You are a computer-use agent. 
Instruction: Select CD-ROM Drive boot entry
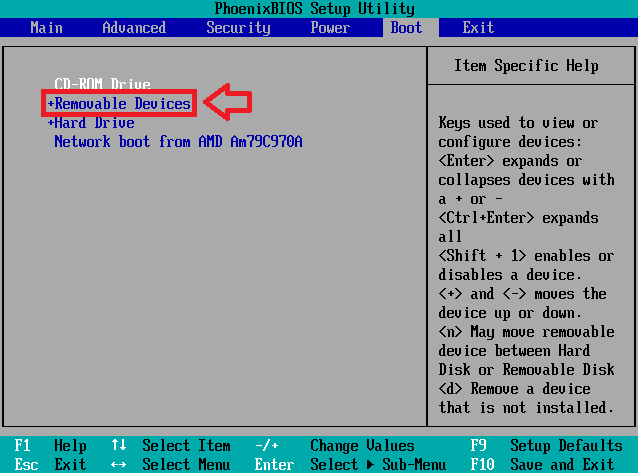pos(103,83)
